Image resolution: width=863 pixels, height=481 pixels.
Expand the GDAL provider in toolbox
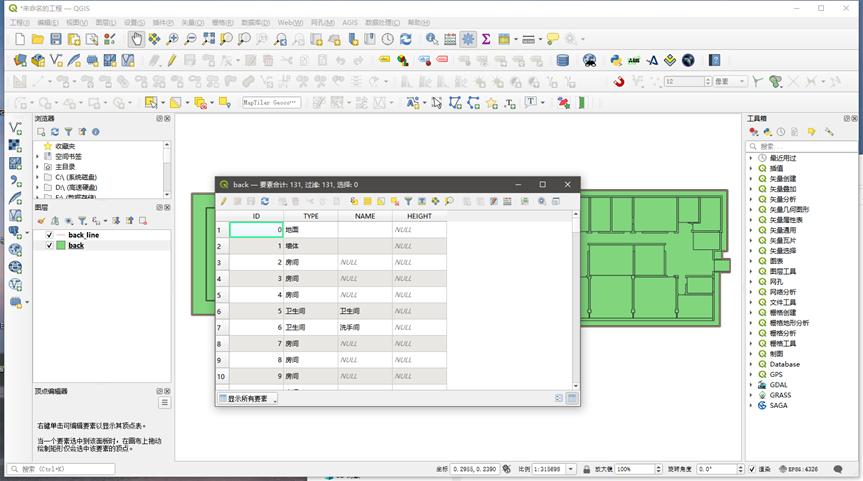tap(751, 385)
